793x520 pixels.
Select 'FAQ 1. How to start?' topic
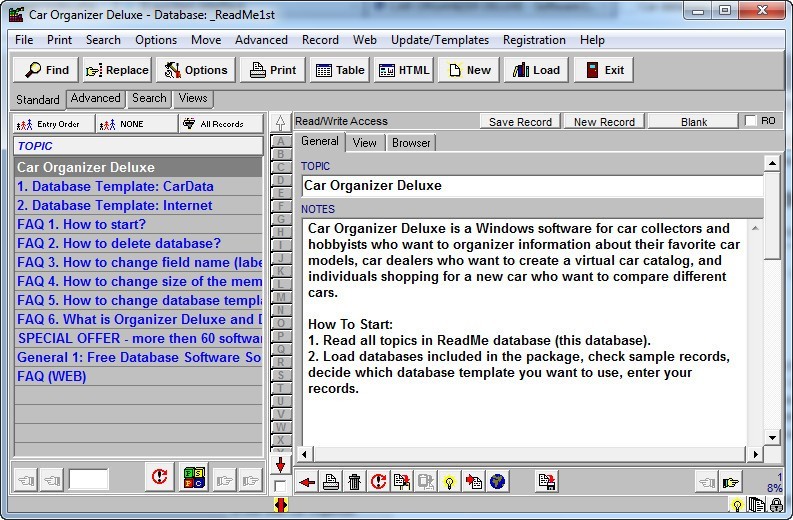tap(139, 225)
